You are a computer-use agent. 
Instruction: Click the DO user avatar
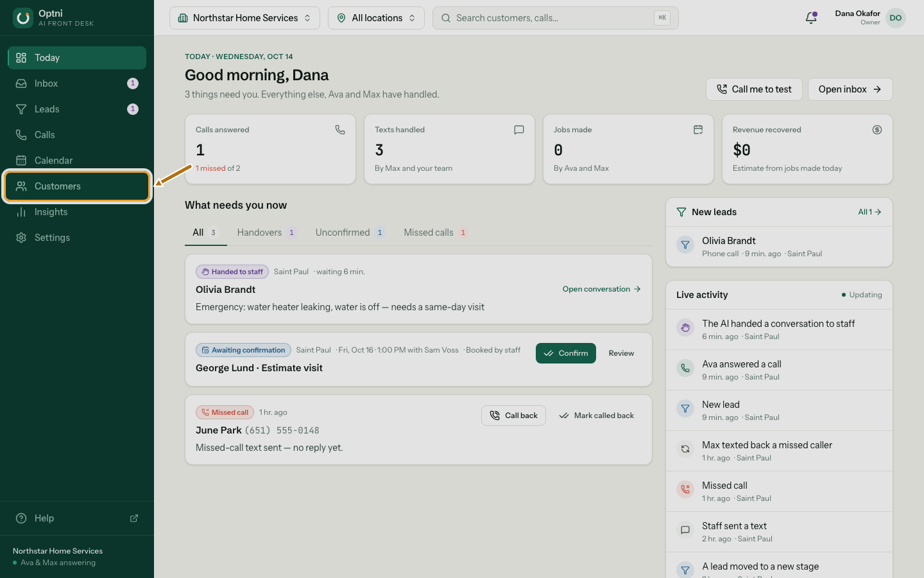pyautogui.click(x=896, y=18)
